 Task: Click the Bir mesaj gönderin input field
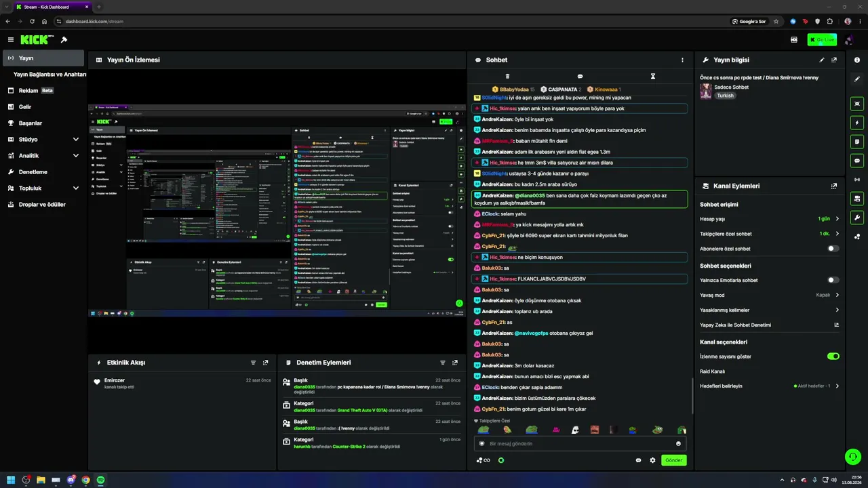(580, 444)
